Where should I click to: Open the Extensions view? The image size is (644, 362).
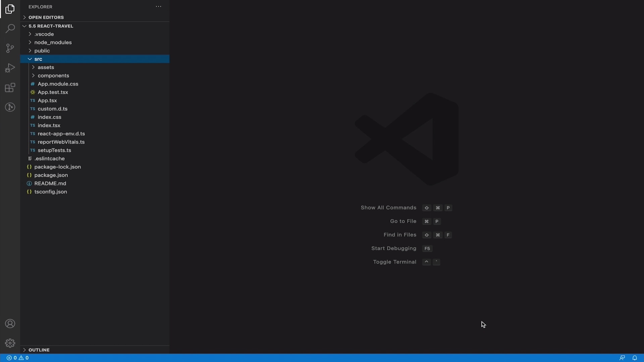pyautogui.click(x=10, y=87)
